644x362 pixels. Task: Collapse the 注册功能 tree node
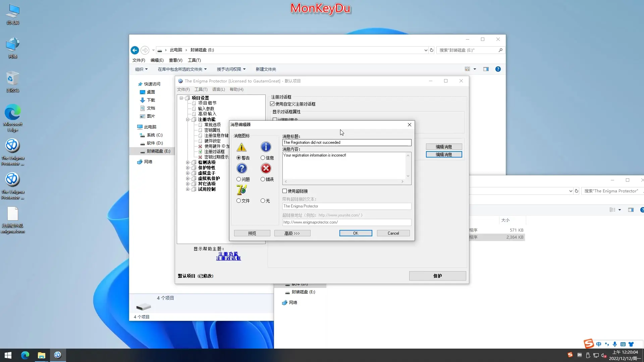click(x=188, y=119)
